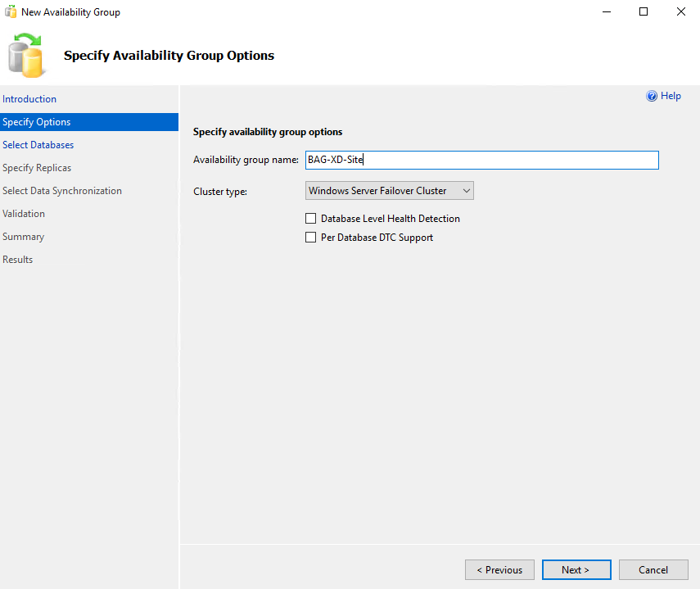Screen dimensions: 700x589
Task: Click the database wizard icon in header
Action: coord(26,56)
